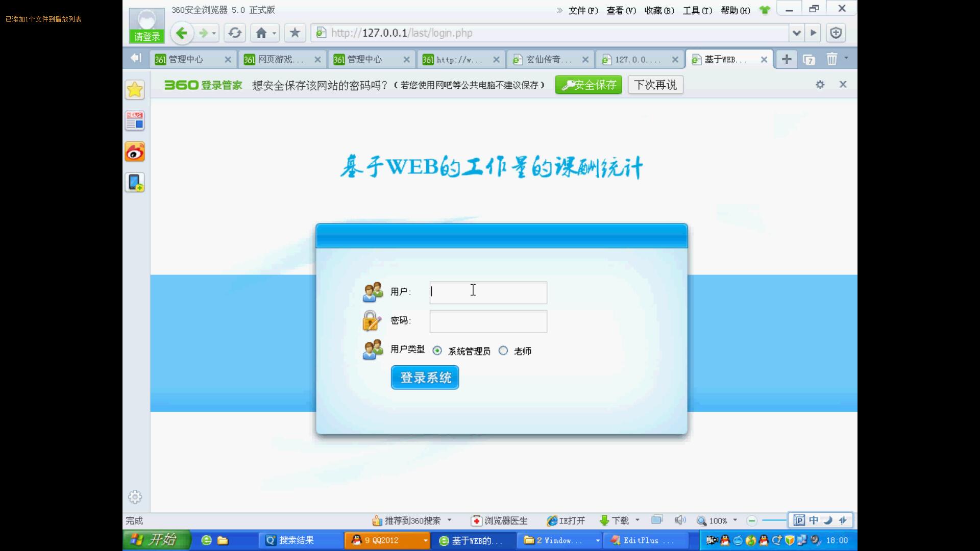
Task: Click 请登录 avatar to sign in
Action: (x=147, y=26)
